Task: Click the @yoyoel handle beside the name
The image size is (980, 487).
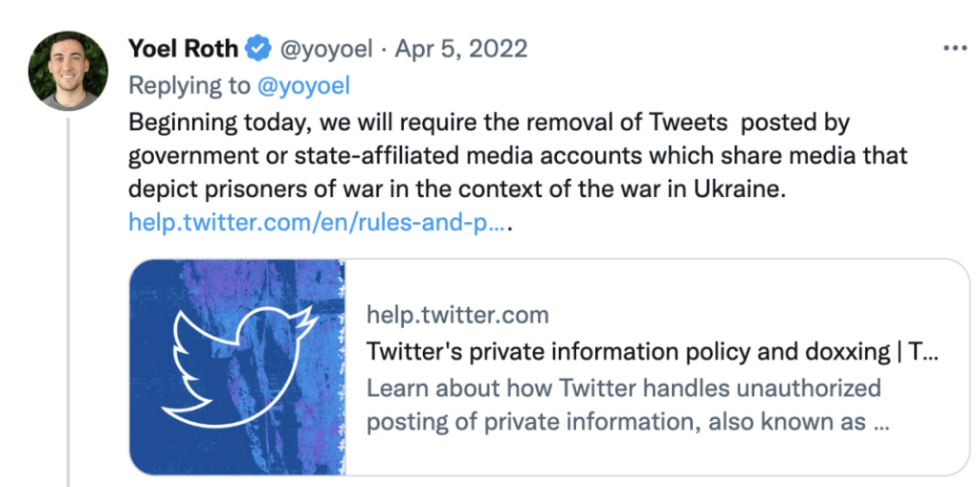Action: pos(325,49)
